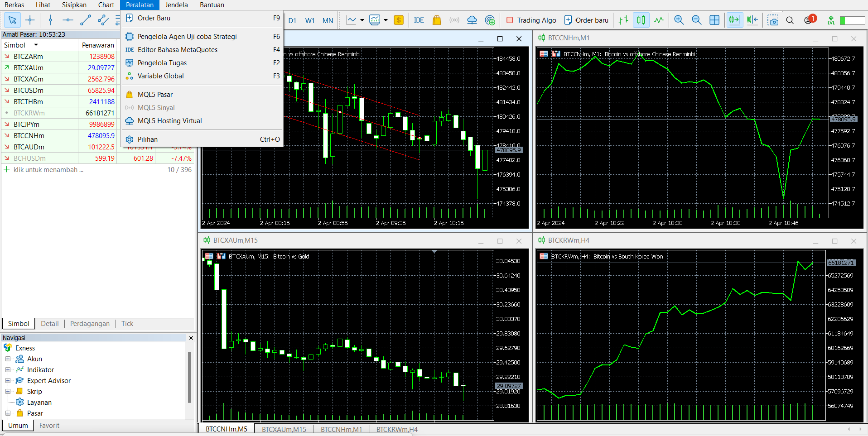The height and width of the screenshot is (436, 868).
Task: Take a chart screenshot with camera icon
Action: 772,20
